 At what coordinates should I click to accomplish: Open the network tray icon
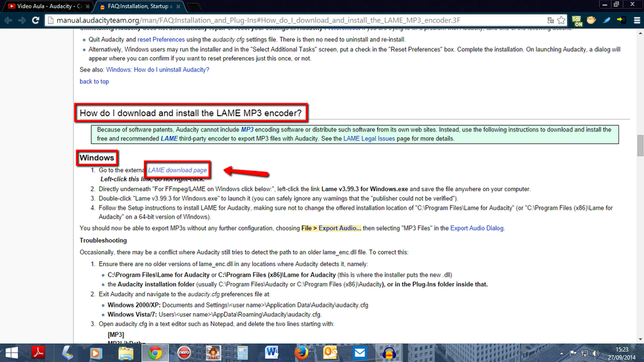pyautogui.click(x=584, y=353)
